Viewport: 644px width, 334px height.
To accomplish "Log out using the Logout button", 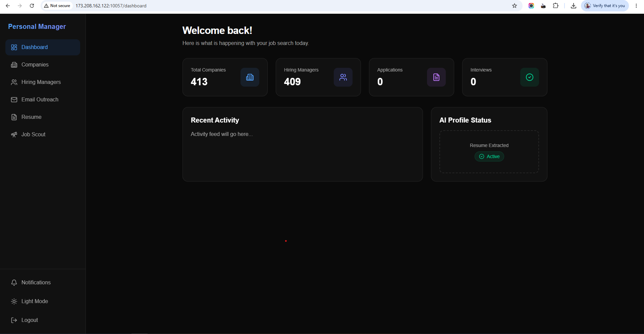I will [43, 320].
